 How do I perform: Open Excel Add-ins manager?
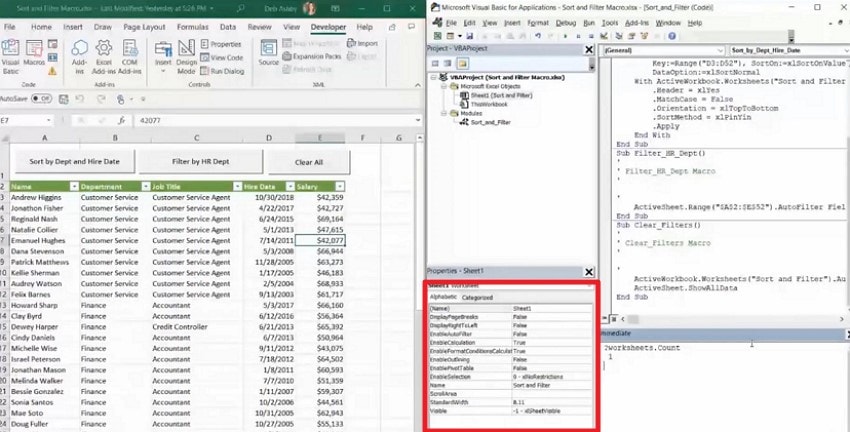[x=104, y=56]
